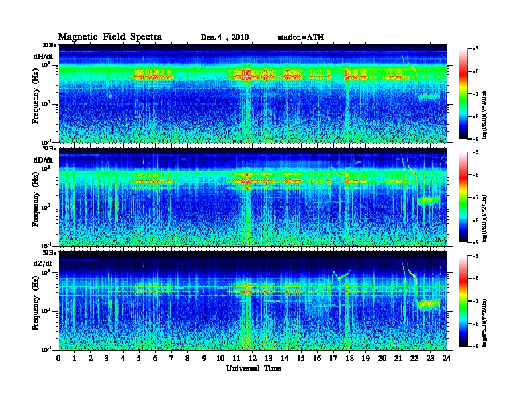The width and height of the screenshot is (532, 411).
Task: Click the "-6" label on the dZ/dt color bar
Action: tap(476, 278)
